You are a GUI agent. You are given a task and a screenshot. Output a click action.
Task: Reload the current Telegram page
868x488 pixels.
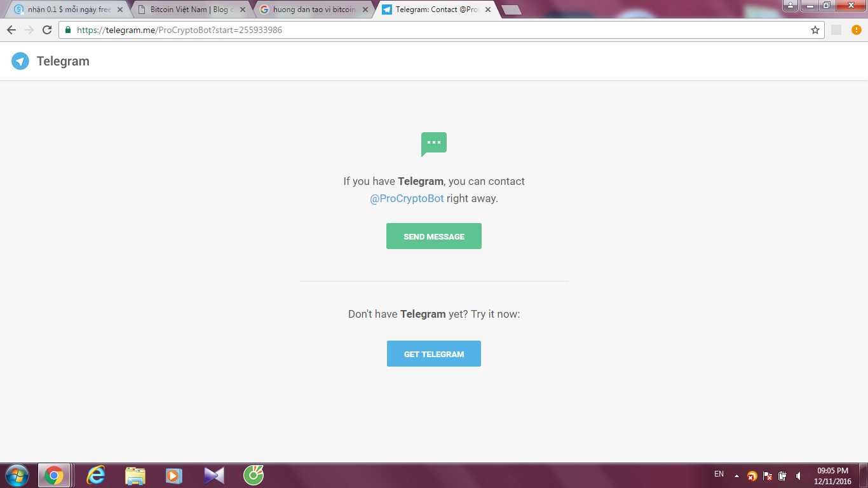click(47, 30)
